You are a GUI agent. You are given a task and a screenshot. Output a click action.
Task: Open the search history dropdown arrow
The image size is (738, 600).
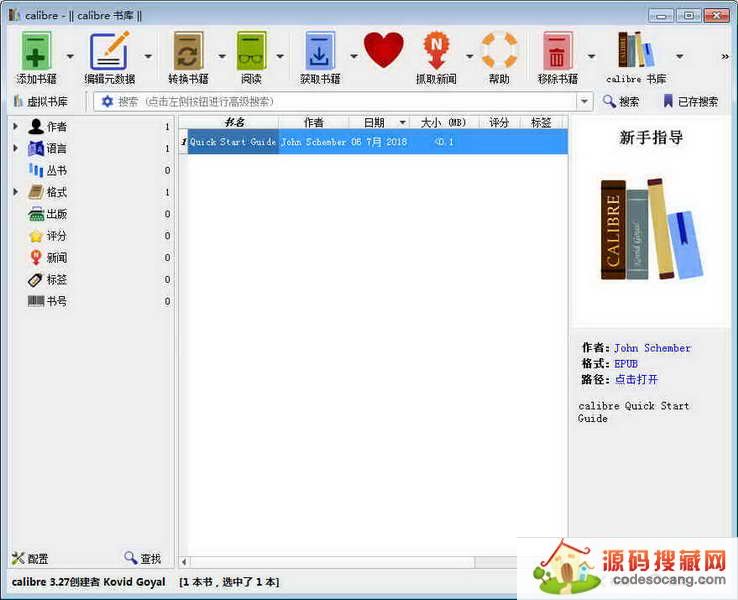coord(585,102)
